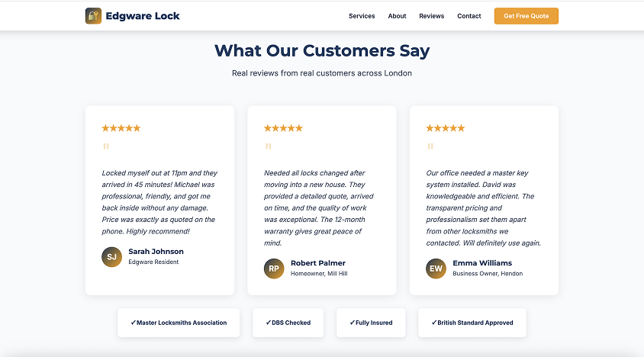Select the Fully Insured badge
The width and height of the screenshot is (644, 357).
[371, 323]
